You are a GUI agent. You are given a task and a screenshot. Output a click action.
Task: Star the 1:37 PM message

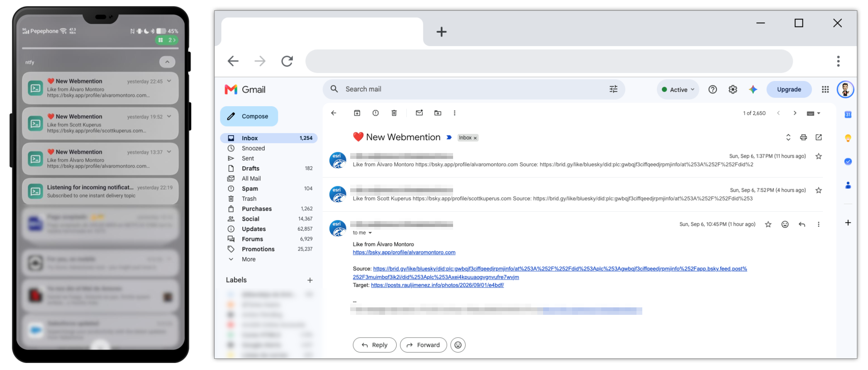point(819,156)
